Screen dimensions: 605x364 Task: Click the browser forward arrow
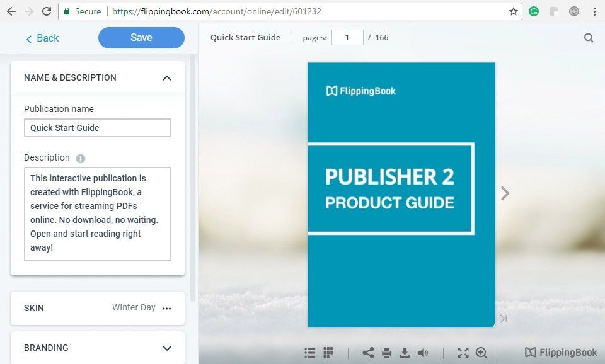pos(29,11)
